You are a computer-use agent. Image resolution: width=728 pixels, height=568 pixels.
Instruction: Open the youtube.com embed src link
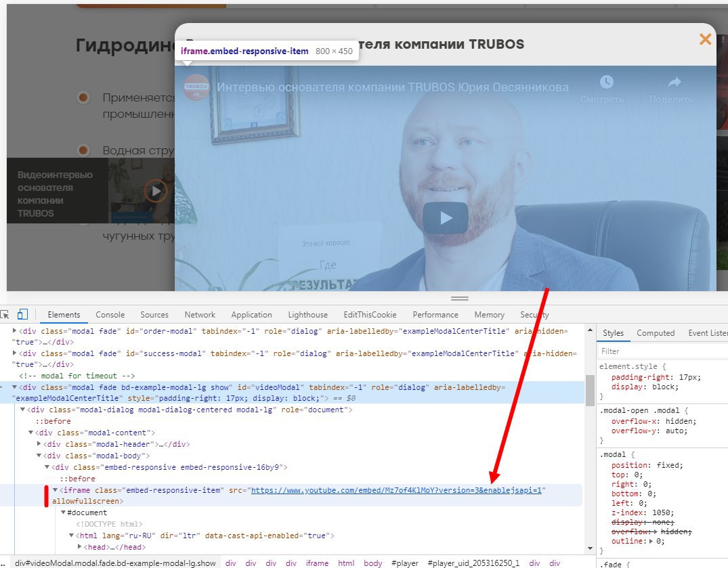point(396,490)
